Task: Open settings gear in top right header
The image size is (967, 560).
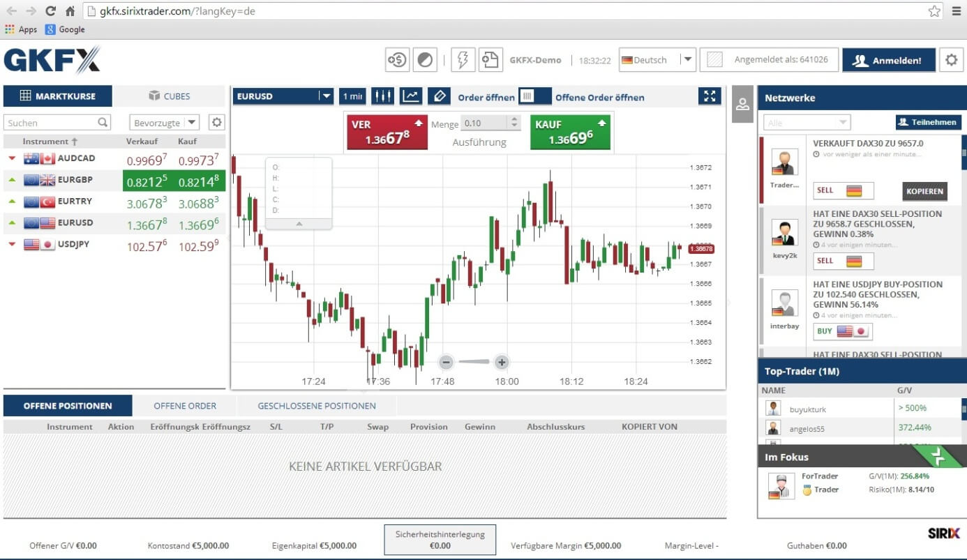Action: [951, 60]
